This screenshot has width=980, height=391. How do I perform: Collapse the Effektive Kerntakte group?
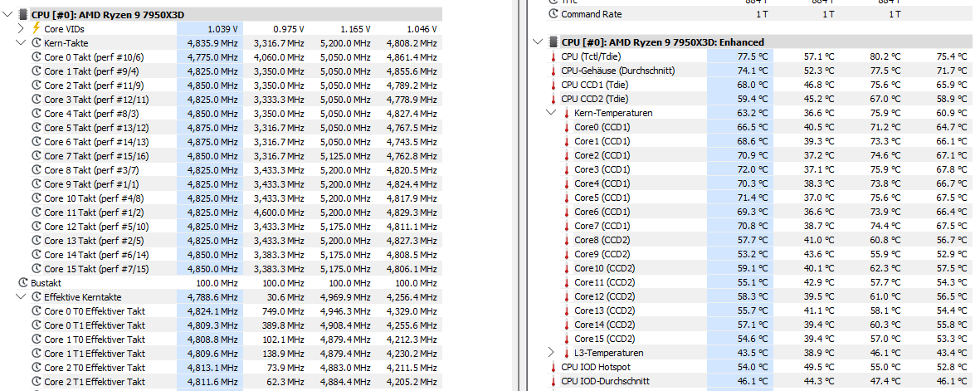click(21, 296)
